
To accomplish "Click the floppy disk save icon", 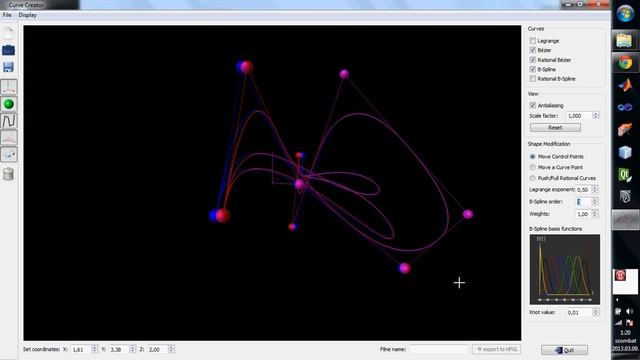I will pyautogui.click(x=9, y=67).
